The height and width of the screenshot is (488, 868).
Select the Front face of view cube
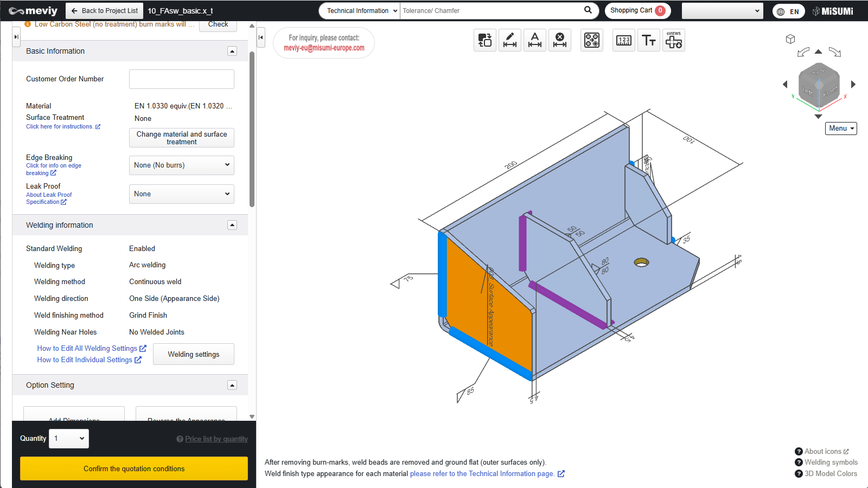pyautogui.click(x=830, y=92)
